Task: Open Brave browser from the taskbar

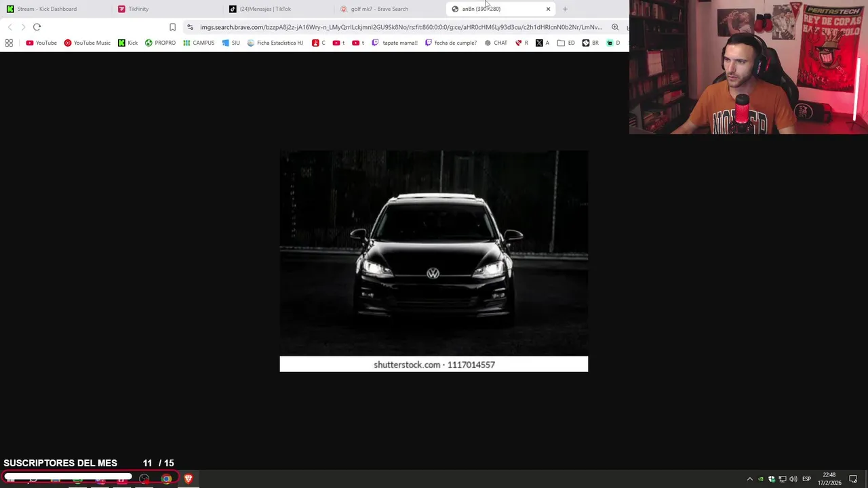Action: (189, 479)
